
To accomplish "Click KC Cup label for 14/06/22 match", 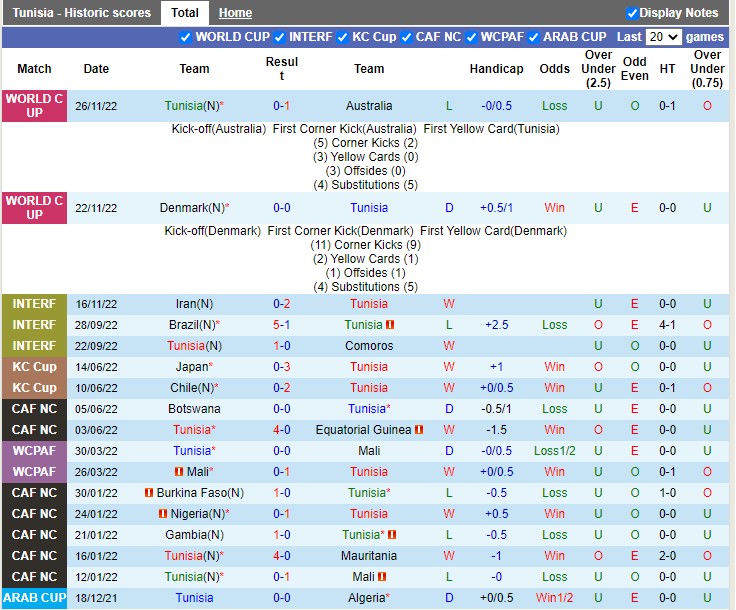I will pyautogui.click(x=34, y=367).
